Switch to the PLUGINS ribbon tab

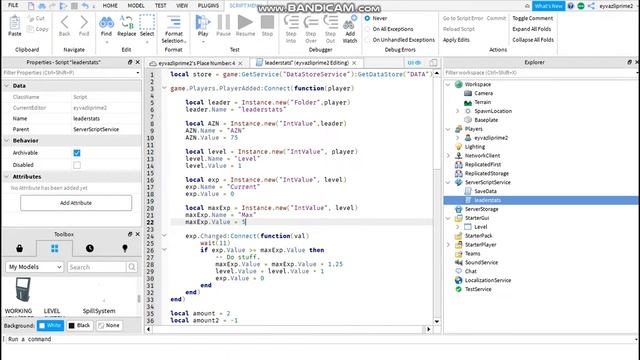click(x=208, y=6)
